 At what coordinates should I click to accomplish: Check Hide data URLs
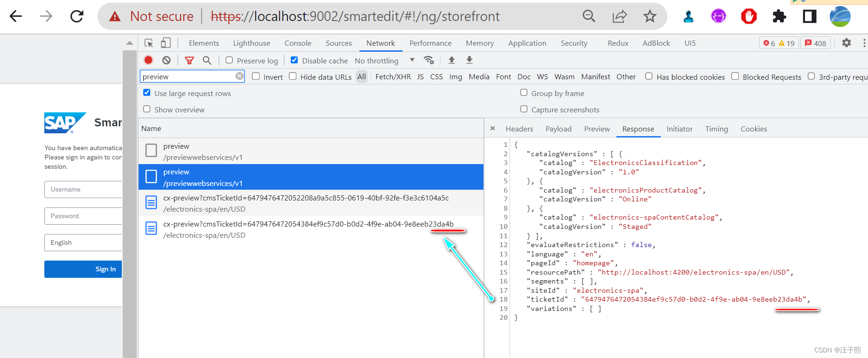tap(293, 76)
